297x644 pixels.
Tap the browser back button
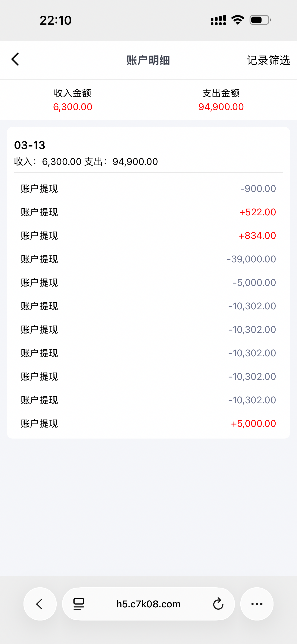pyautogui.click(x=40, y=604)
